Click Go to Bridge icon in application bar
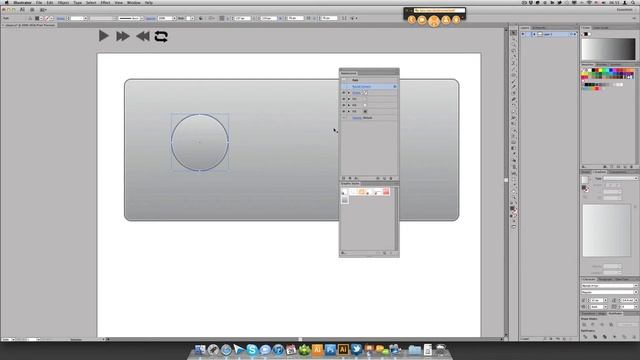Image resolution: width=640 pixels, height=360 pixels. point(32,9)
